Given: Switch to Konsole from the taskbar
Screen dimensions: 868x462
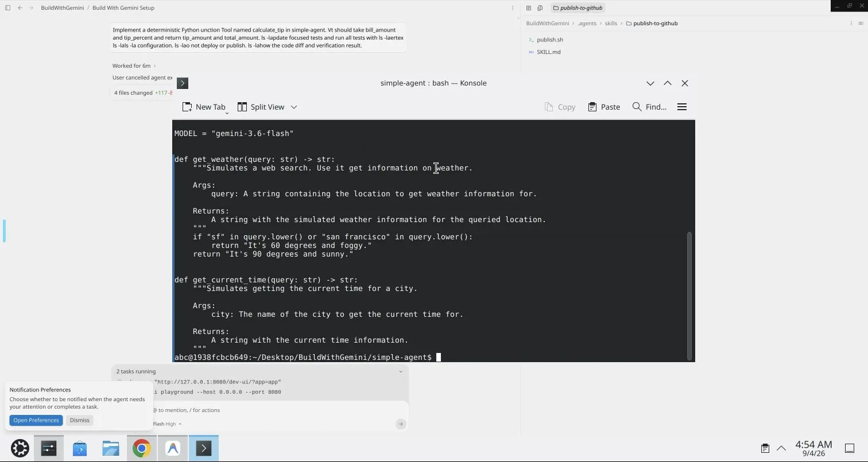Looking at the screenshot, I should tap(204, 448).
